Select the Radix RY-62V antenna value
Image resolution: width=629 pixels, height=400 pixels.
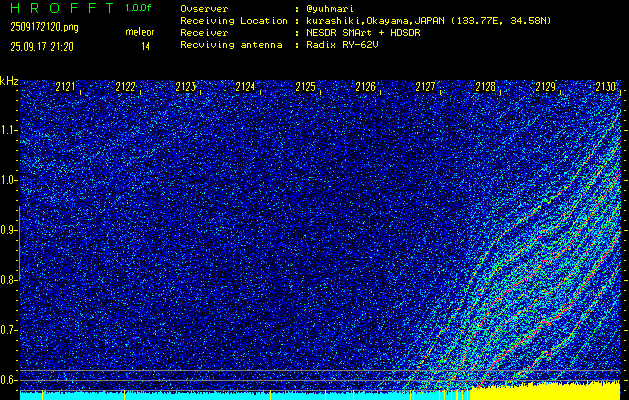(342, 45)
